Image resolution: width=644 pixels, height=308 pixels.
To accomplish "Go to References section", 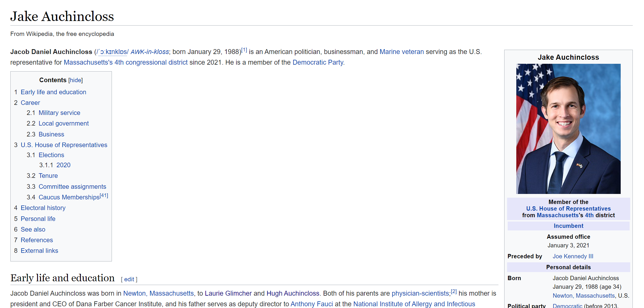I will pyautogui.click(x=37, y=240).
